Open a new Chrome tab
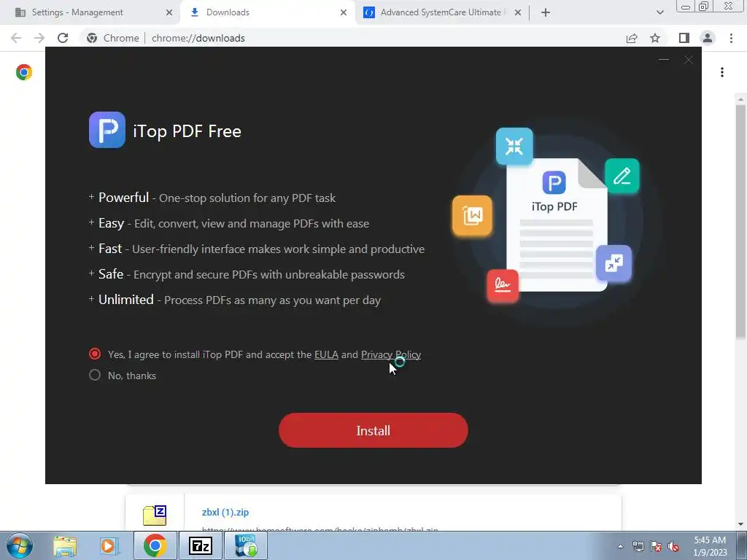747x560 pixels. click(x=546, y=12)
